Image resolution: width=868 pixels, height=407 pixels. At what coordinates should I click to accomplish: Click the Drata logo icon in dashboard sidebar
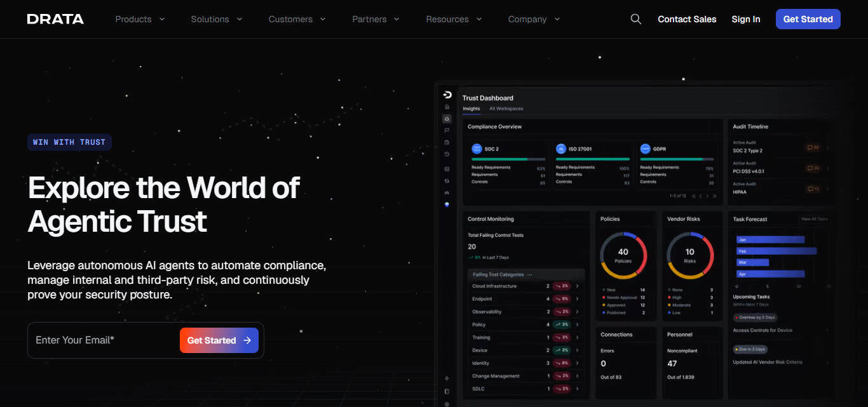(447, 95)
